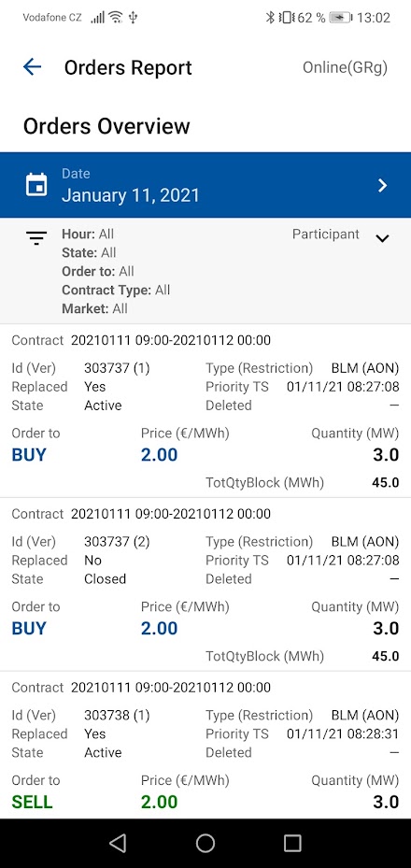Screen dimensions: 411x868
Task: Tap Android home circle button
Action: coord(205,843)
